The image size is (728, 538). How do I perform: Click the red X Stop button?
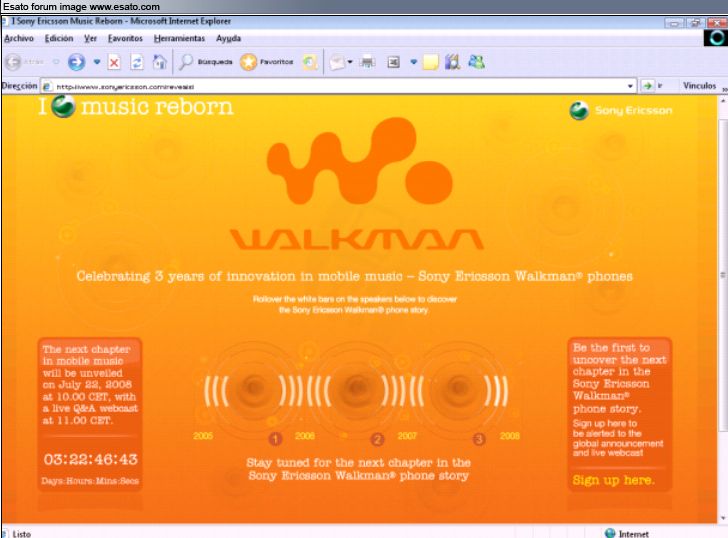[114, 62]
